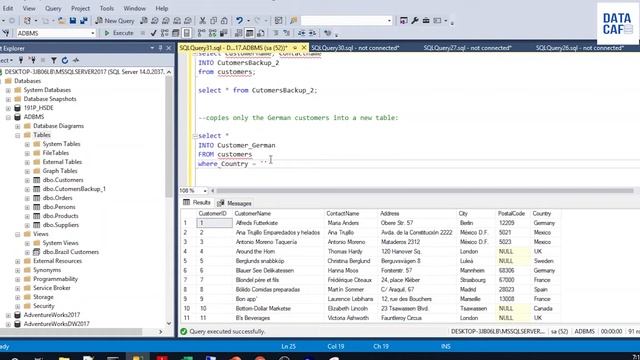Click the Execute button
This screenshot has height=360, width=640.
119,33
